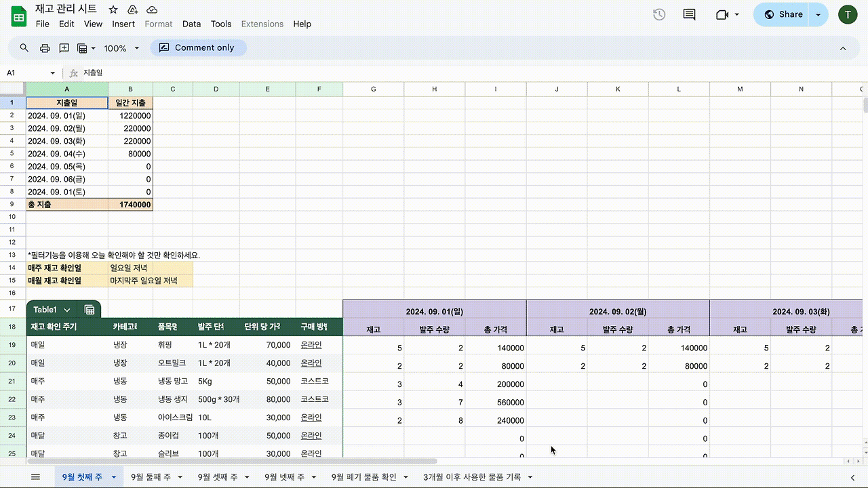Image resolution: width=868 pixels, height=488 pixels.
Task: Open version history clock icon
Action: pos(658,15)
